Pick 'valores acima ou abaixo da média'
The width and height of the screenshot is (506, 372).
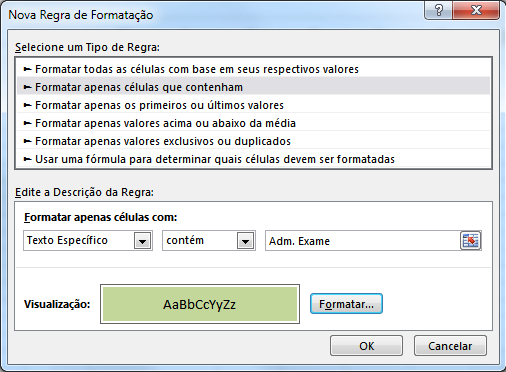(x=253, y=123)
